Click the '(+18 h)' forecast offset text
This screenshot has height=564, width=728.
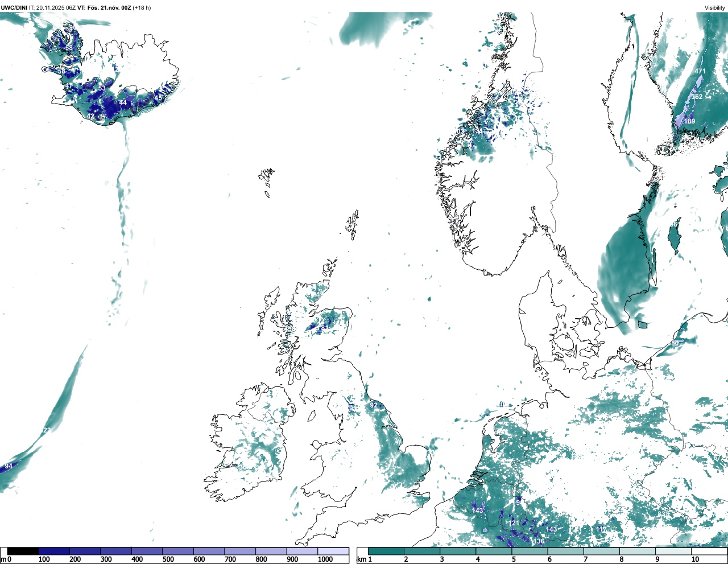coord(142,8)
